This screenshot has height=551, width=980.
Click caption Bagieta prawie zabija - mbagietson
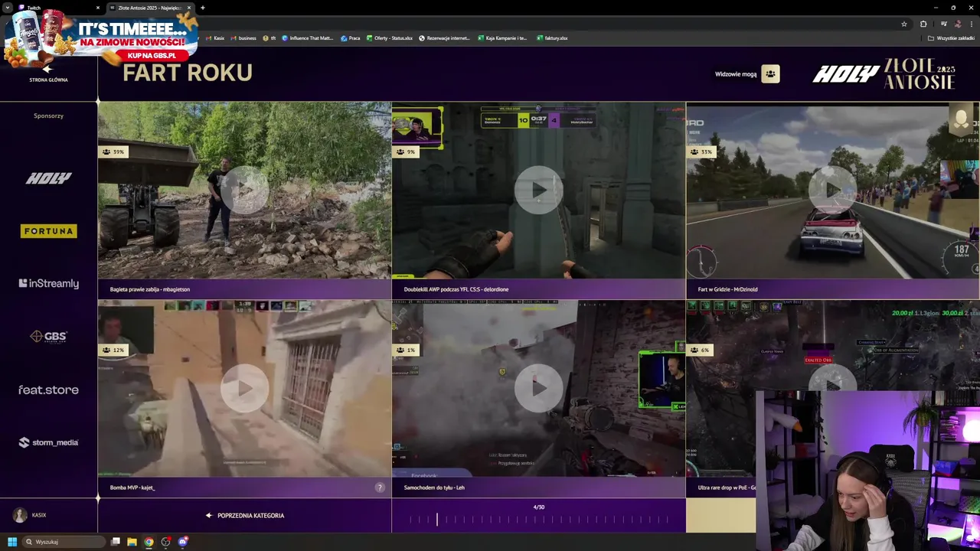tap(150, 289)
